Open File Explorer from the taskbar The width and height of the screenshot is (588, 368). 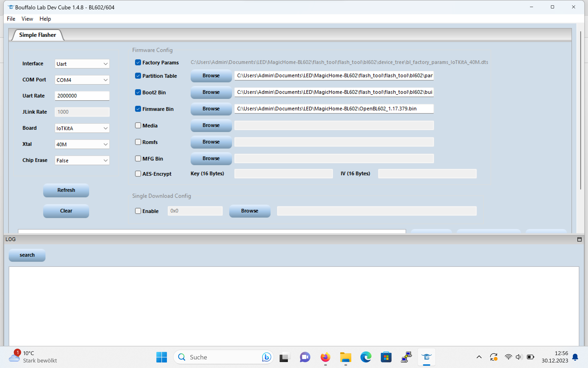click(345, 357)
